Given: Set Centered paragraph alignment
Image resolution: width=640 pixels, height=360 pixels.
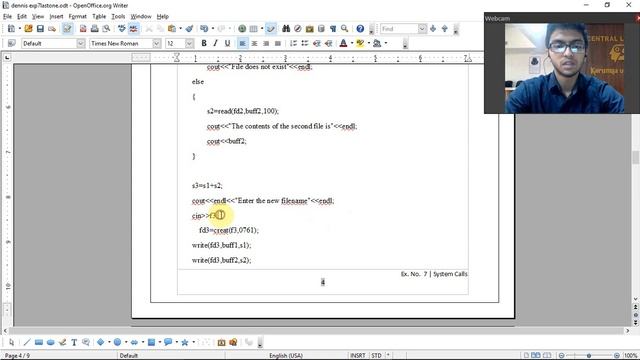Looking at the screenshot, I should pos(254,43).
